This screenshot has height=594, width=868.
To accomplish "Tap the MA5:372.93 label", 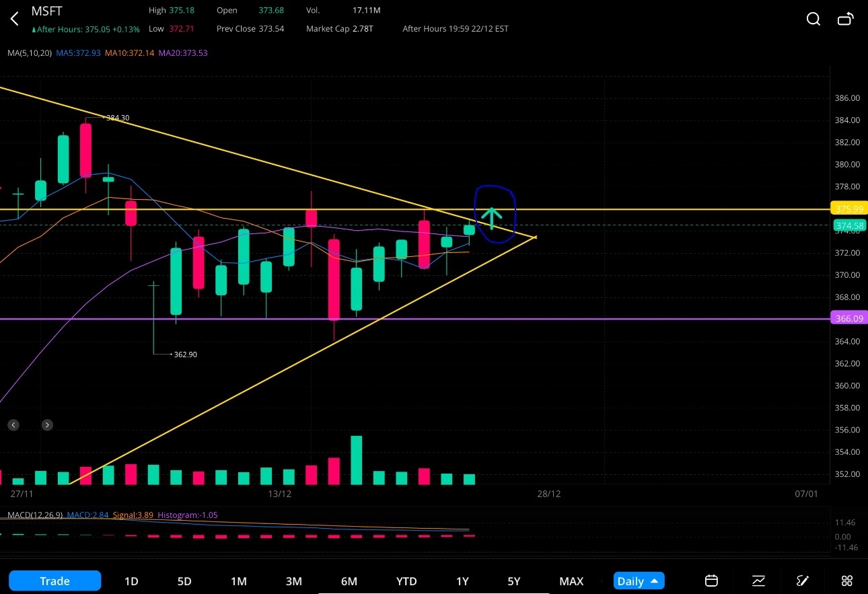I will [79, 52].
